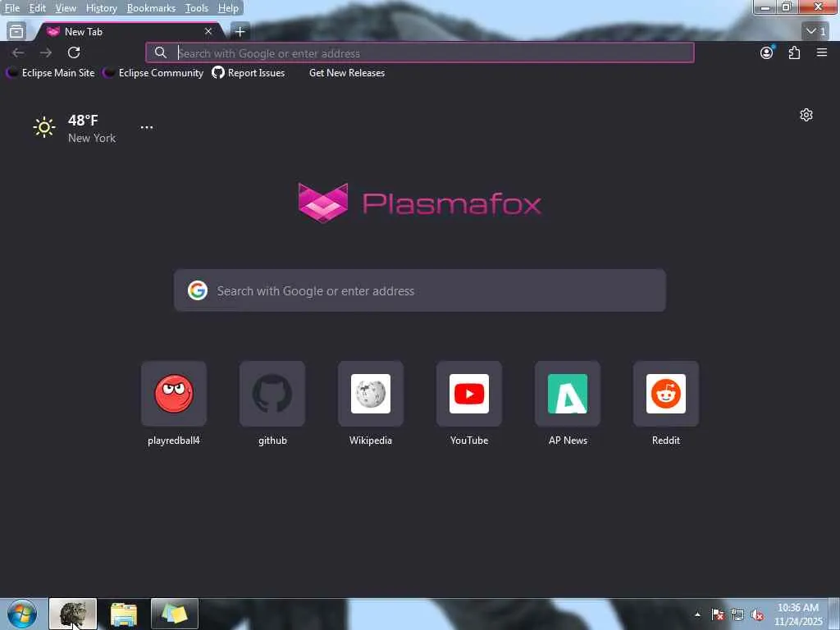Minimize the browser window
Viewport: 840px width, 630px height.
point(765,7)
